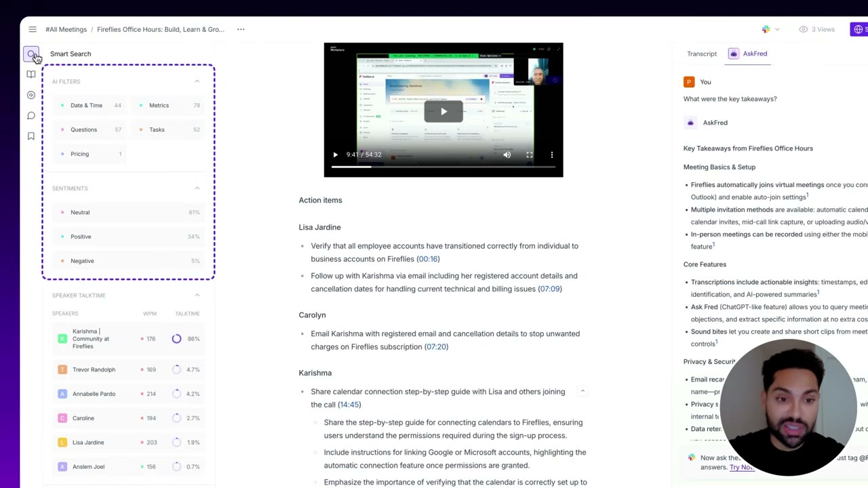Collapse the AI Filters section
The width and height of the screenshot is (868, 488).
pos(197,81)
